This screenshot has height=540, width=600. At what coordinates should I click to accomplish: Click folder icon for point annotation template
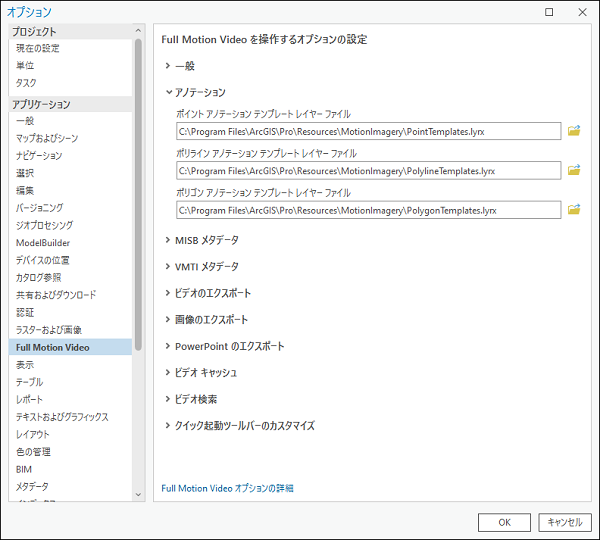click(574, 131)
